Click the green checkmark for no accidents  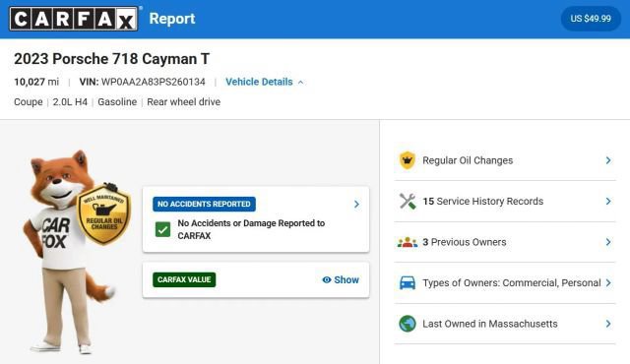(x=162, y=229)
